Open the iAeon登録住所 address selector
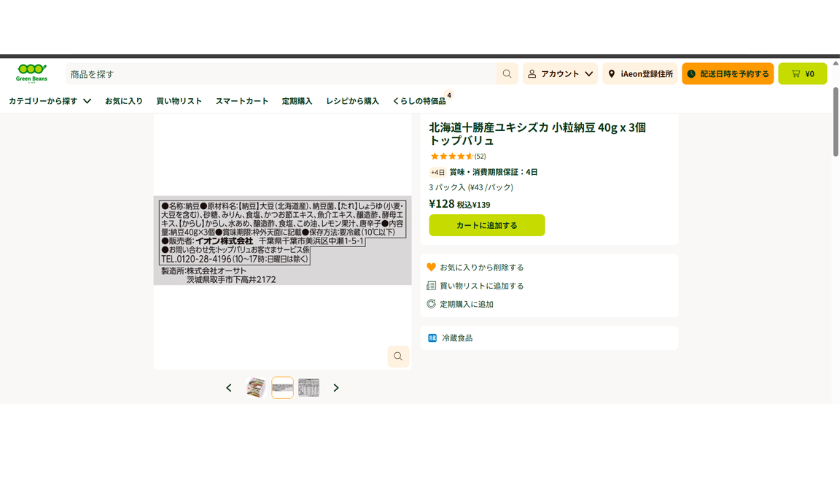Viewport: 840px width, 480px height. pyautogui.click(x=640, y=74)
